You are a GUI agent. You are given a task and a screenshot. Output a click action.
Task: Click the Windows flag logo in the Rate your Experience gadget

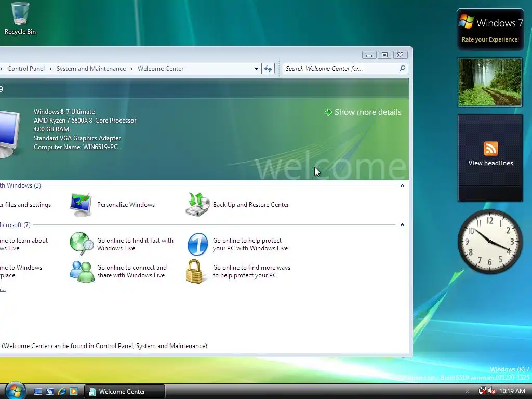pyautogui.click(x=466, y=22)
